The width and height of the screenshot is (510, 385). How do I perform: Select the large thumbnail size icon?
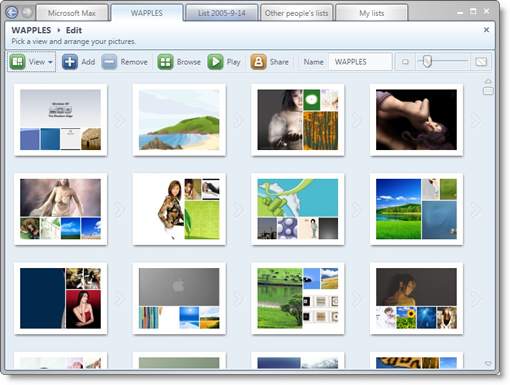point(481,62)
